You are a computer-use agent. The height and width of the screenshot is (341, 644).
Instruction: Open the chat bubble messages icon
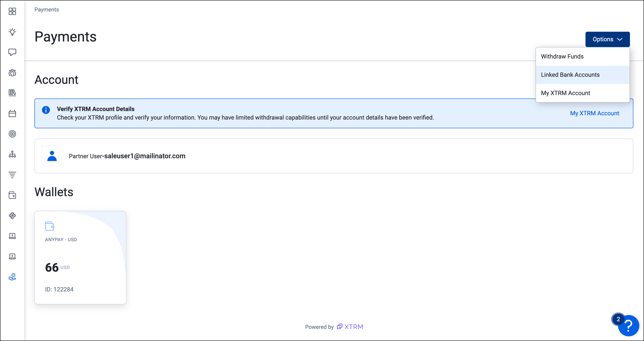[x=12, y=52]
